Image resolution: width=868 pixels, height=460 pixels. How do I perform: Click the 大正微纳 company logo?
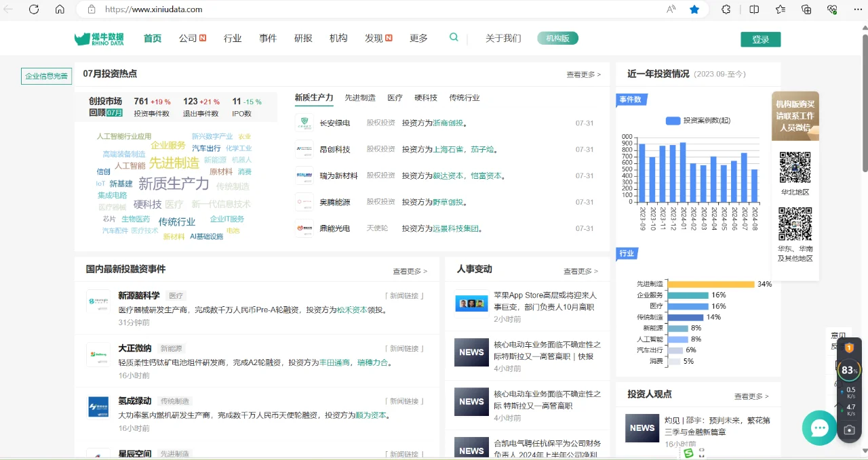click(98, 354)
